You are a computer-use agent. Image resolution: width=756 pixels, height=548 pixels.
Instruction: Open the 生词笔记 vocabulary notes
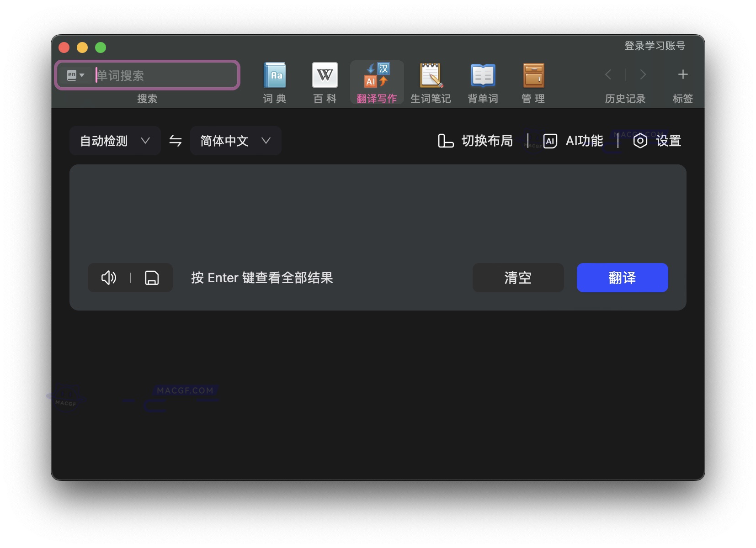pyautogui.click(x=431, y=82)
